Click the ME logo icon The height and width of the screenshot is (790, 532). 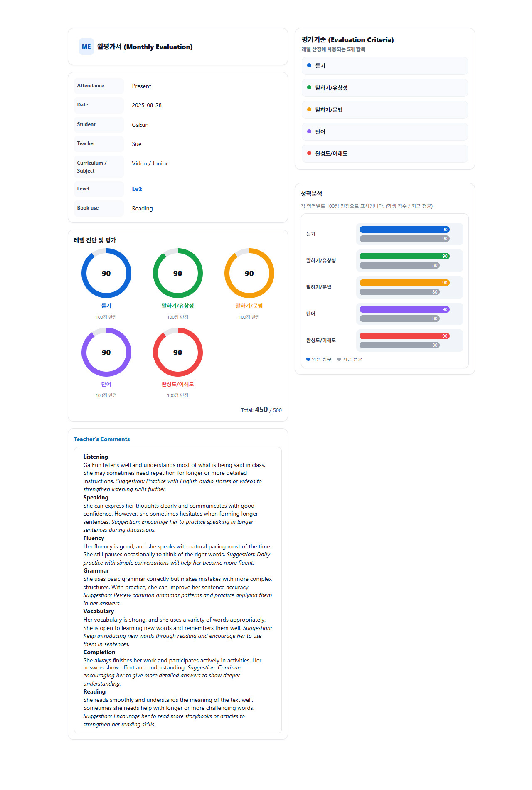point(86,47)
